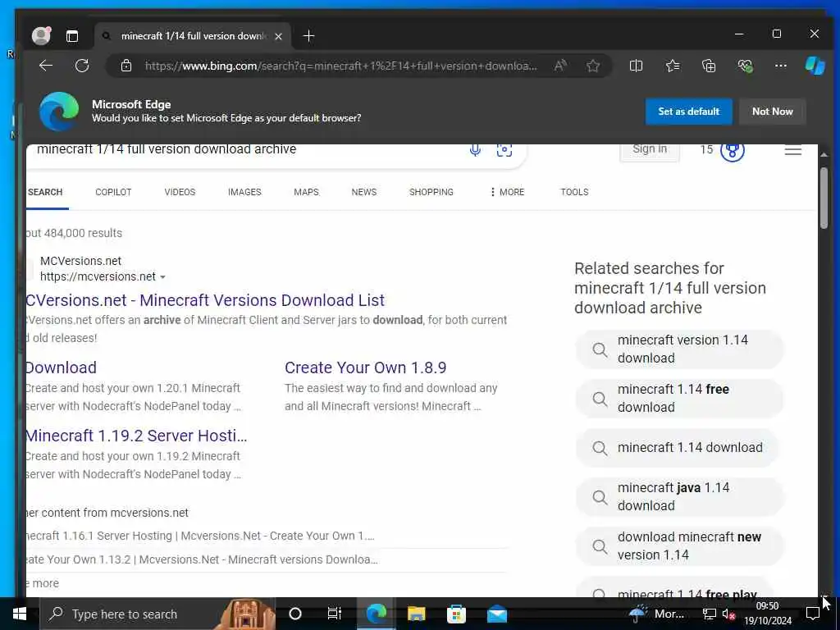Screen dimensions: 840x630
Task: Open tab actions menu icon
Action: (72, 36)
